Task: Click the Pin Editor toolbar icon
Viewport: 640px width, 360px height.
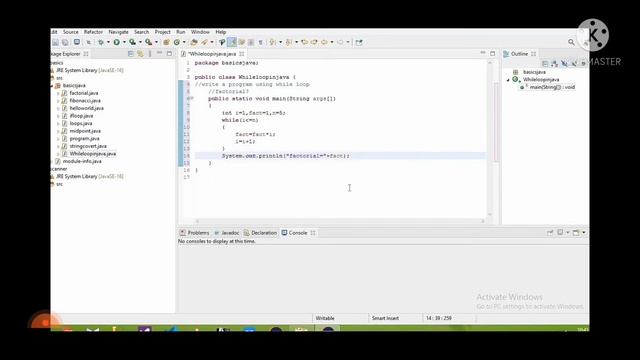Action: pyautogui.click(x=359, y=42)
